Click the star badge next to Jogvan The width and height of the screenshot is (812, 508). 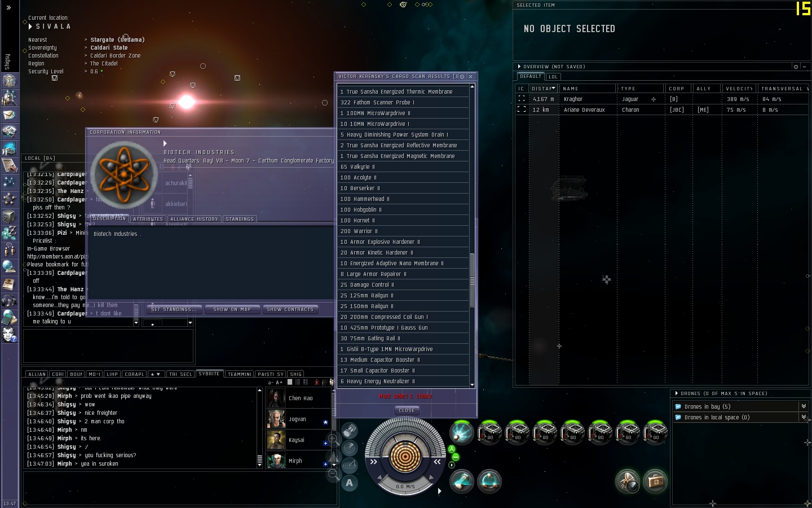tap(325, 422)
